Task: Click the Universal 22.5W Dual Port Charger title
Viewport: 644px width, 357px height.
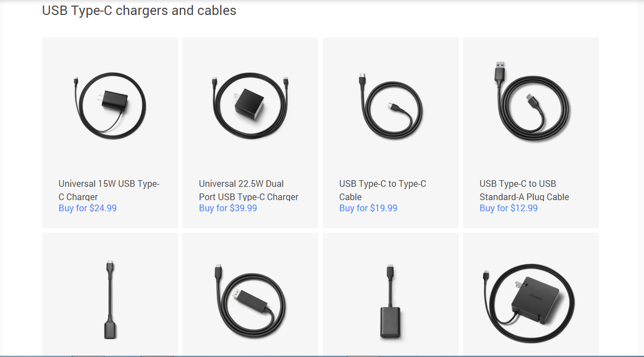Action: [249, 190]
